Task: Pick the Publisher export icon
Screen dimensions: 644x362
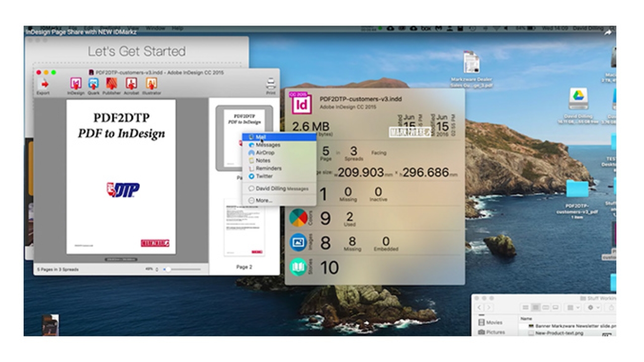Action: 112,83
